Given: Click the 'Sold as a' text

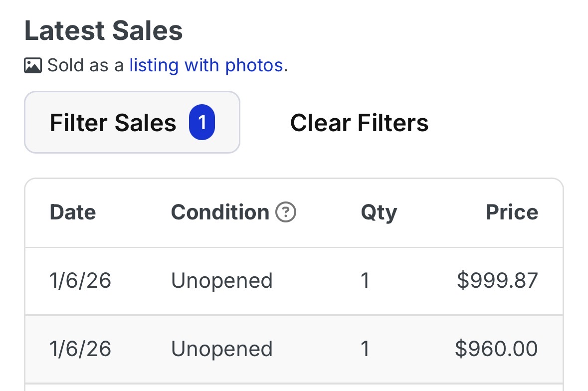Looking at the screenshot, I should [x=85, y=65].
